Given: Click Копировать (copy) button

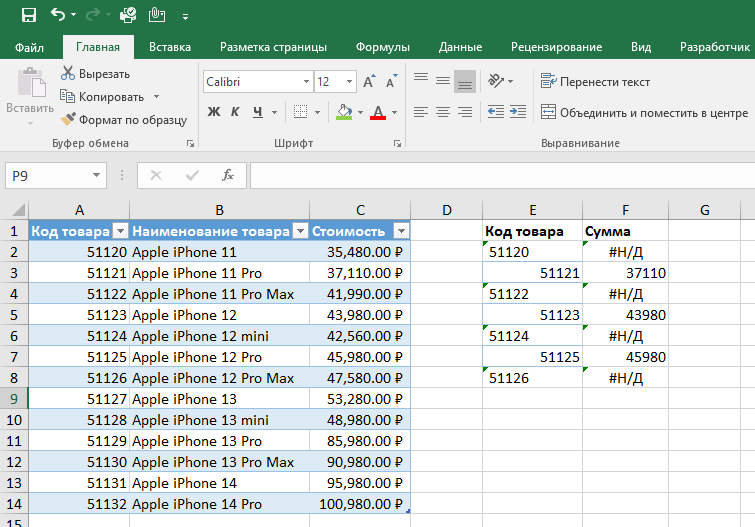Looking at the screenshot, I should click(102, 97).
